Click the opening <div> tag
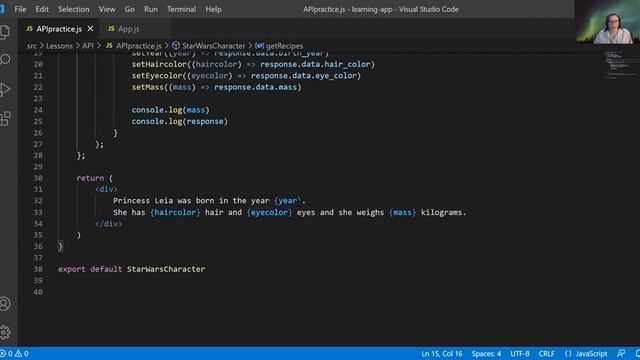Viewport: 640px width, 360px height. pyautogui.click(x=106, y=189)
